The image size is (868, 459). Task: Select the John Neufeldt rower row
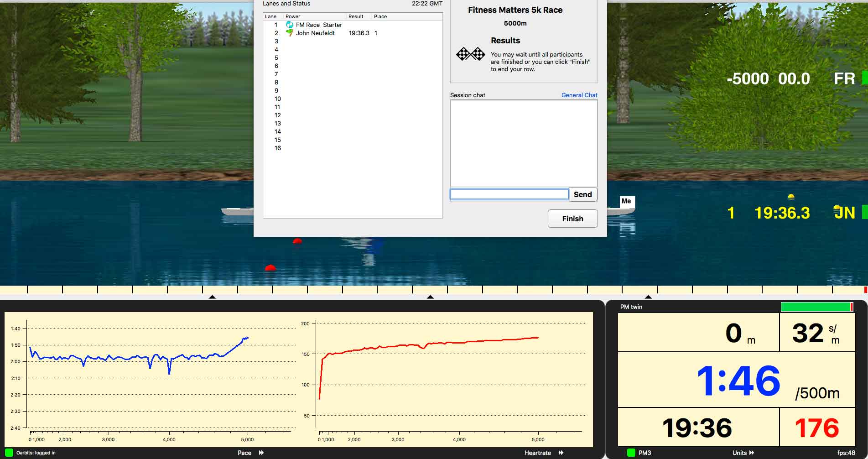pyautogui.click(x=353, y=33)
